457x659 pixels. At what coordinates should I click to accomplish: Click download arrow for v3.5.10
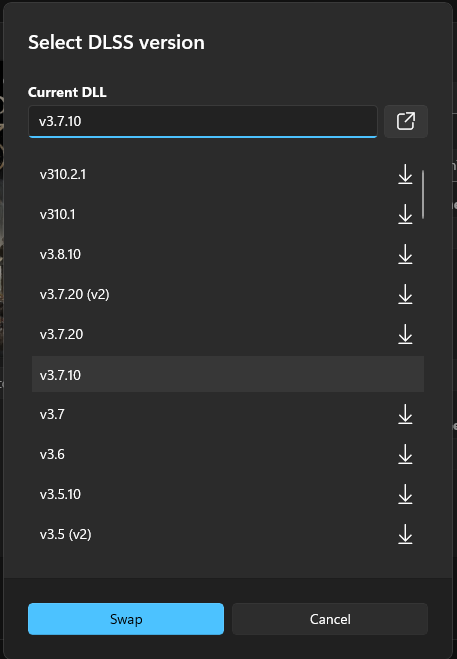point(405,494)
